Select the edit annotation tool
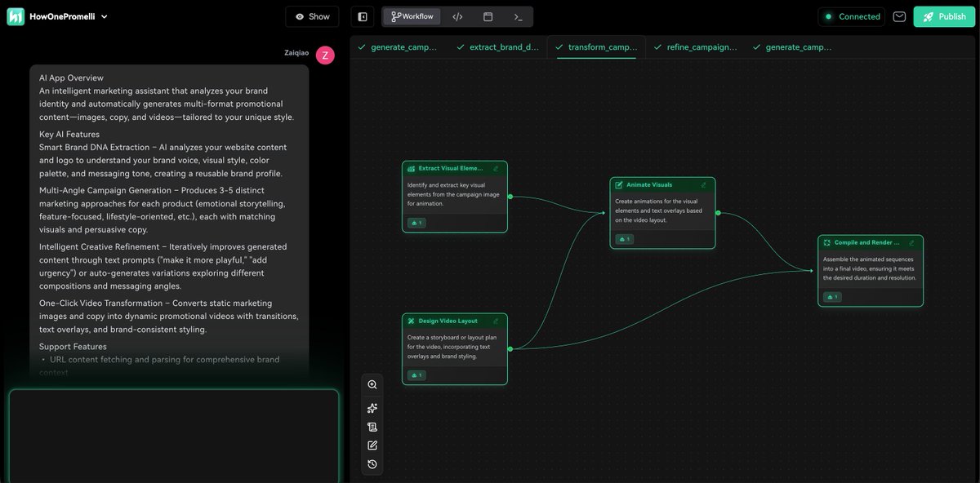 (372, 445)
